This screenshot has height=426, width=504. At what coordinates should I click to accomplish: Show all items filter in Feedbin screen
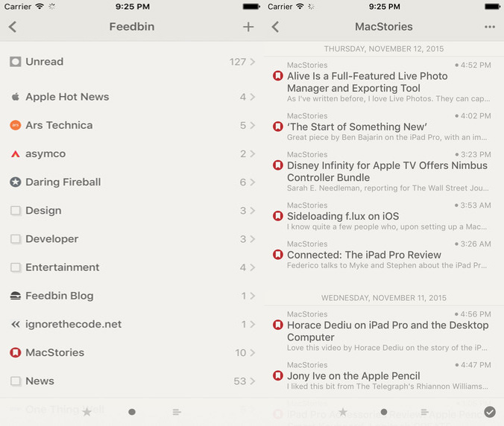(x=177, y=412)
